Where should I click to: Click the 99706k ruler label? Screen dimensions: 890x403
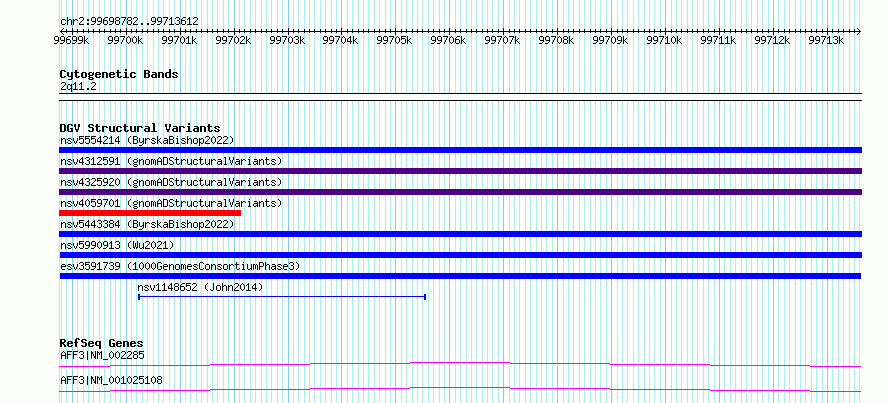448,40
